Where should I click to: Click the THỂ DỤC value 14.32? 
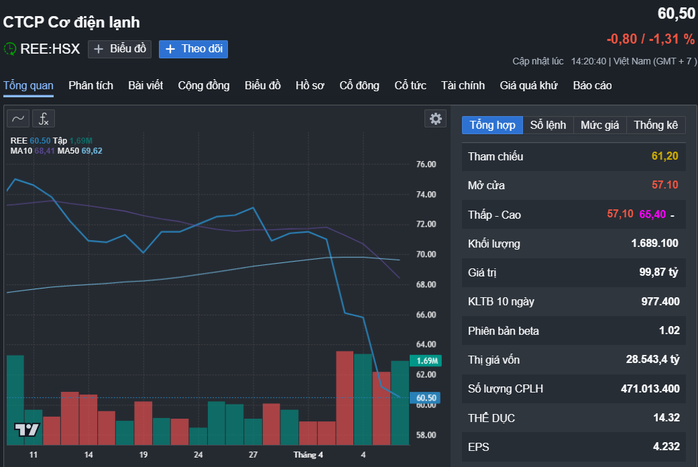[666, 418]
